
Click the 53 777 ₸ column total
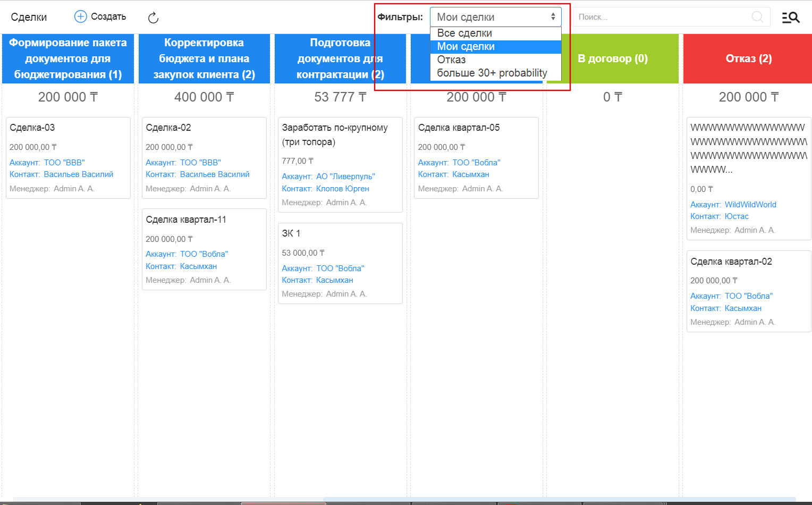click(x=340, y=97)
